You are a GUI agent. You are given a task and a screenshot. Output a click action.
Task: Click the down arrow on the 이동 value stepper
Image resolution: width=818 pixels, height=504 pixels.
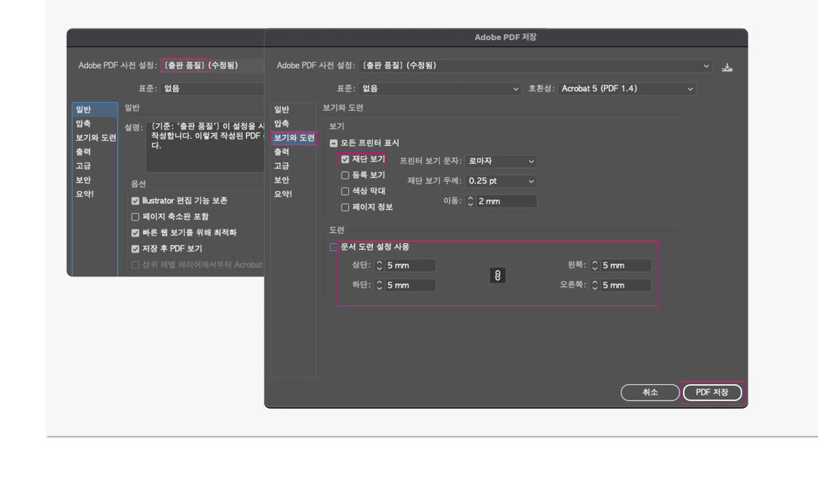tap(469, 203)
